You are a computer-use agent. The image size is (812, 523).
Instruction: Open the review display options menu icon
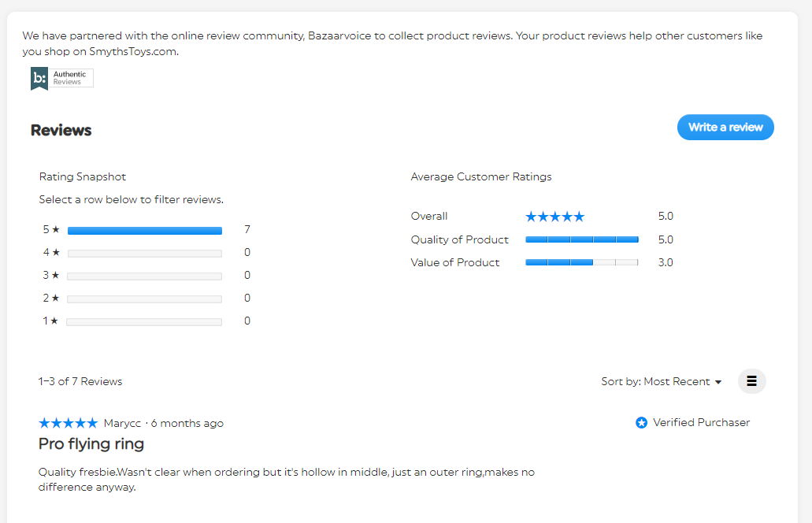[751, 381]
